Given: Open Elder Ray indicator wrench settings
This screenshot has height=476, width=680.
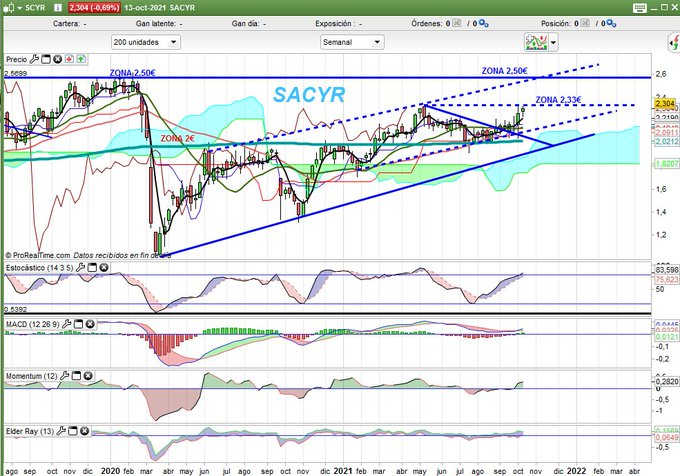Looking at the screenshot, I should click(61, 431).
